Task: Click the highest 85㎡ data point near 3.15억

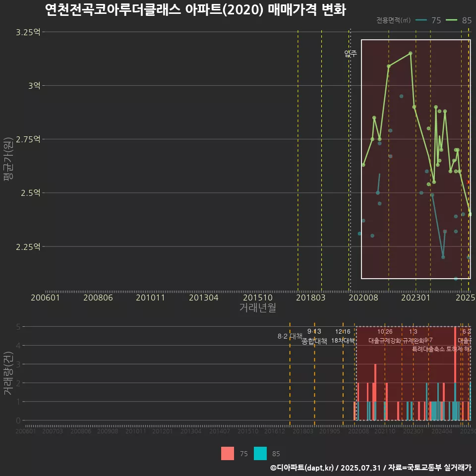Action: click(x=411, y=53)
